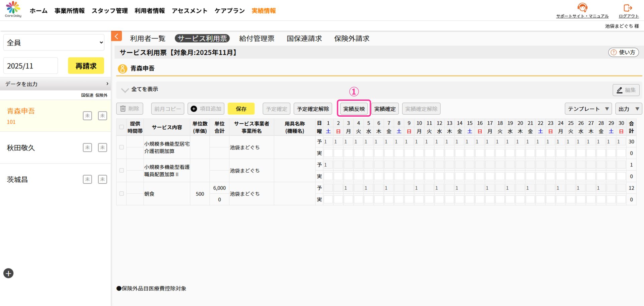Add item with 項目追加 plus button
This screenshot has width=644, height=306.
click(206, 109)
